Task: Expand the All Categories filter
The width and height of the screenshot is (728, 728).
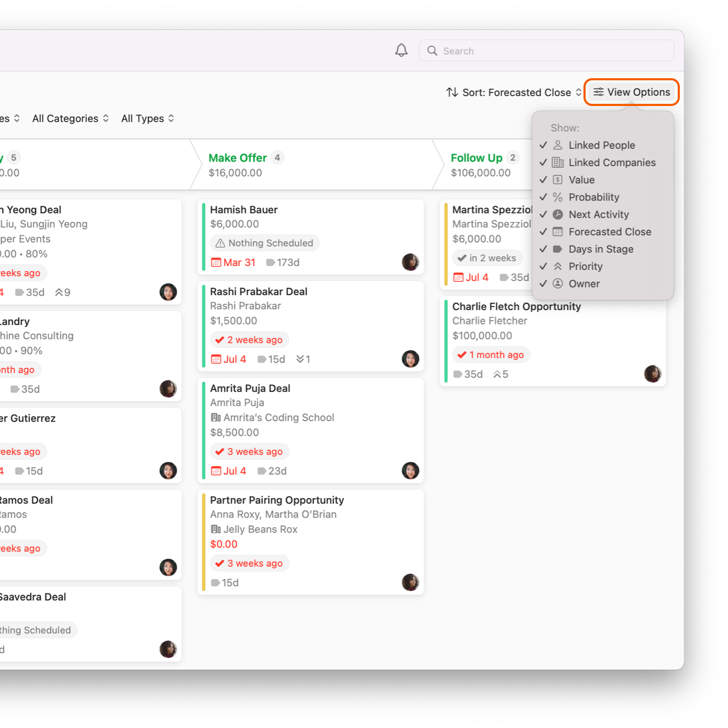Action: point(70,118)
